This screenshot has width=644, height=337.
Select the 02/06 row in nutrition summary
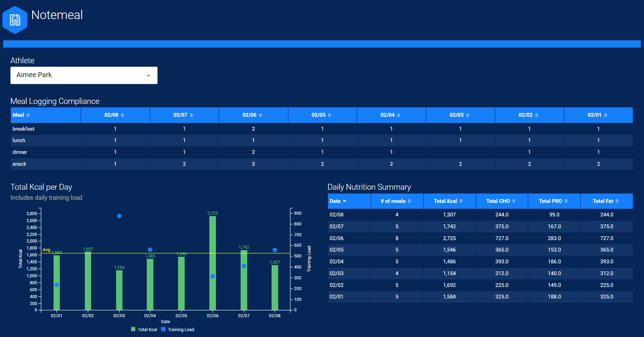click(480, 238)
